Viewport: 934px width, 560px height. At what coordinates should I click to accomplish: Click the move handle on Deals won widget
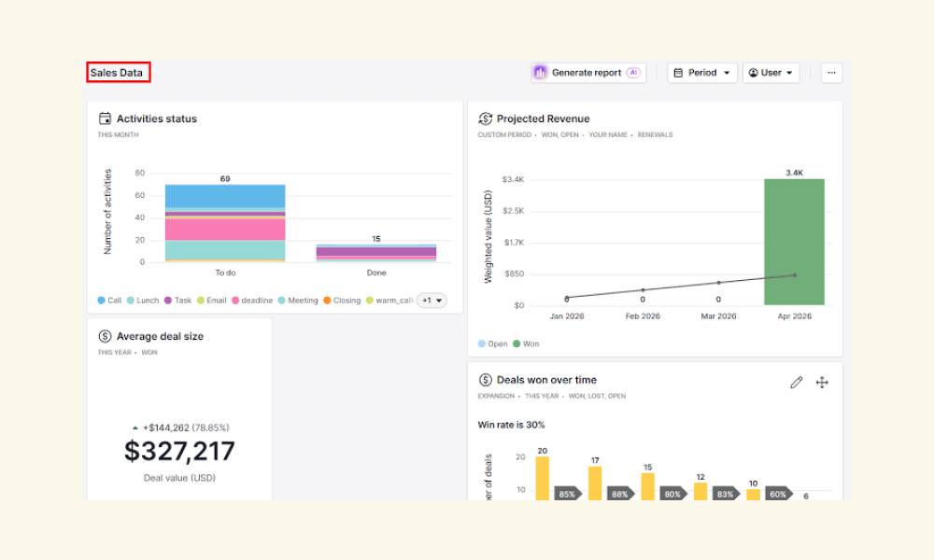pos(822,383)
